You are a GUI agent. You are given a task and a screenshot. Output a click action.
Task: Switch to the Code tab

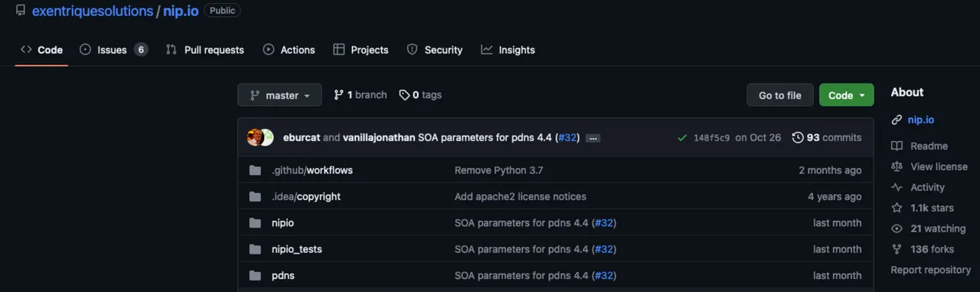41,50
